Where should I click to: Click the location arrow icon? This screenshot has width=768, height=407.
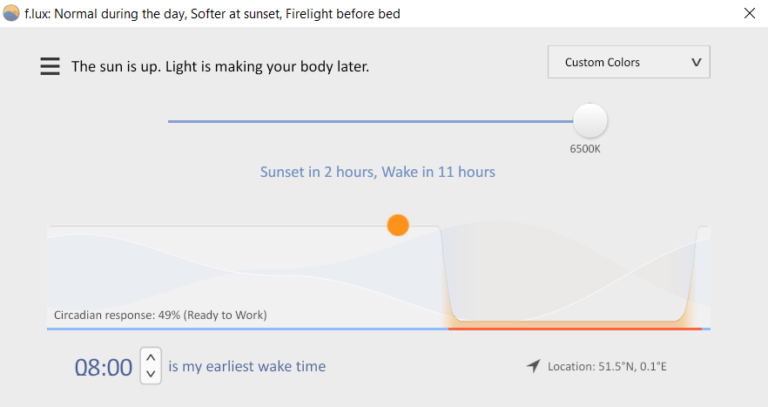(x=534, y=366)
